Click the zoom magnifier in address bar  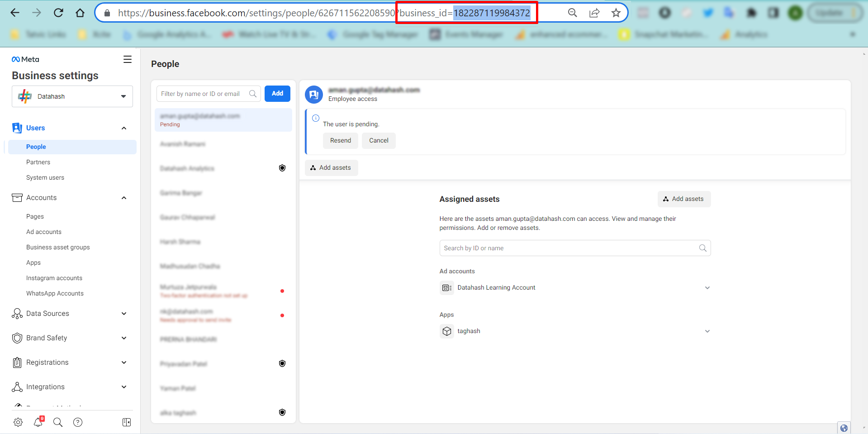[x=573, y=13]
